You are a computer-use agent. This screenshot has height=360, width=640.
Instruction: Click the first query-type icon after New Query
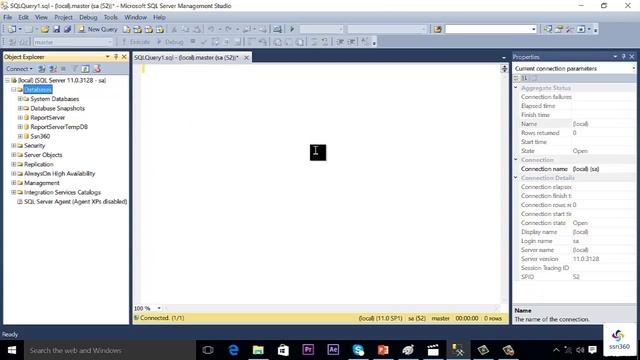[x=127, y=29]
